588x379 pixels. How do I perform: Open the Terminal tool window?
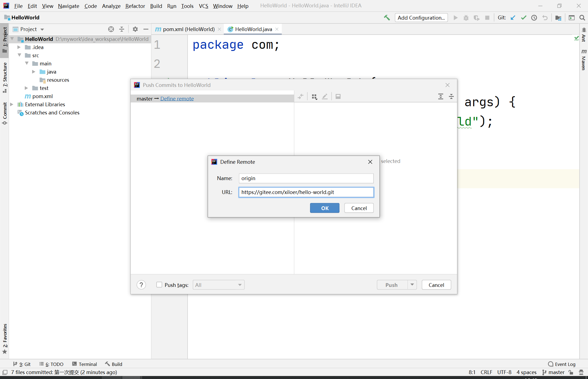pos(85,364)
